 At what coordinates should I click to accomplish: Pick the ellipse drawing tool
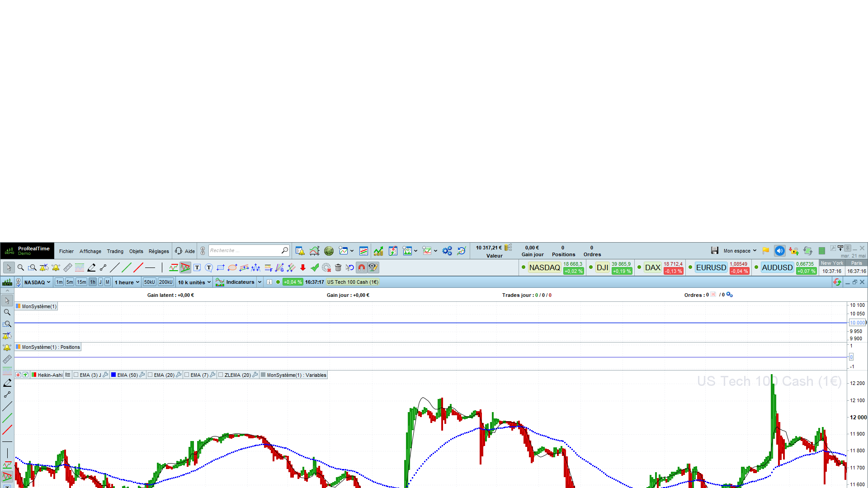232,267
